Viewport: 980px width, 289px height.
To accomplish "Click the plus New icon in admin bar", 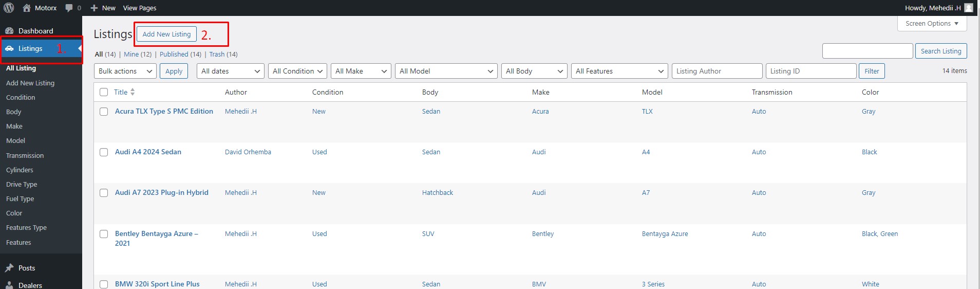I will (x=94, y=8).
